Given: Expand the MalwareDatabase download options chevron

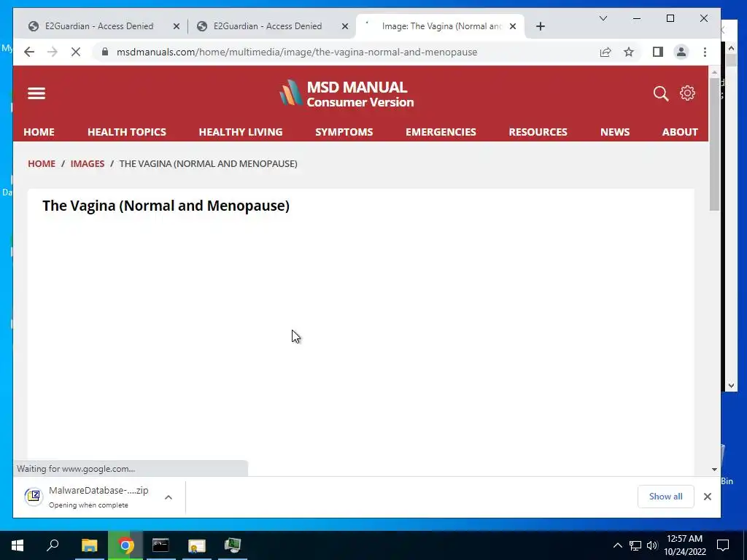Looking at the screenshot, I should click(x=169, y=497).
